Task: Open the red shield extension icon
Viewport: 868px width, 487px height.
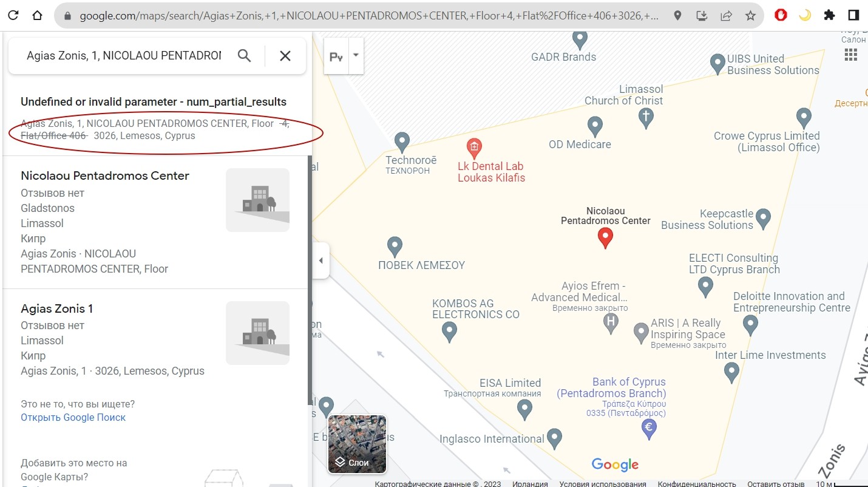Action: point(781,15)
